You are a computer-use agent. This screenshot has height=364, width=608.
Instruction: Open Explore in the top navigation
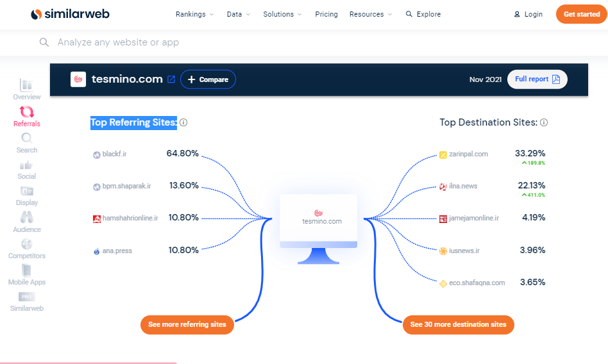pos(423,14)
